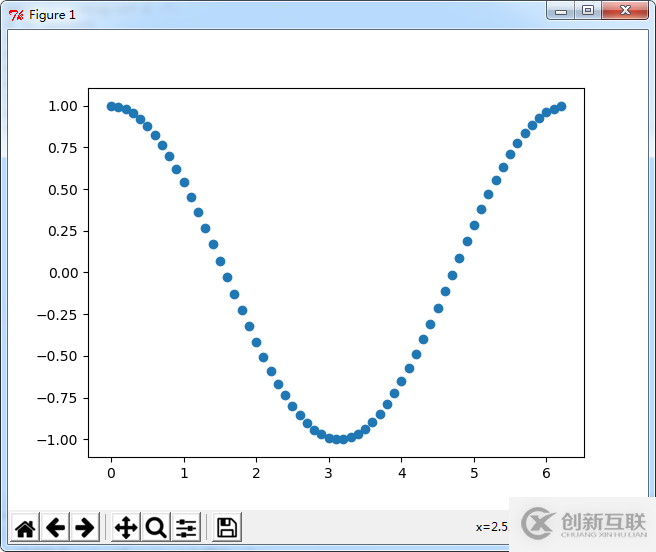Screen dimensions: 656x552
Task: Click y-axis tick label '0.75'
Action: coord(63,148)
